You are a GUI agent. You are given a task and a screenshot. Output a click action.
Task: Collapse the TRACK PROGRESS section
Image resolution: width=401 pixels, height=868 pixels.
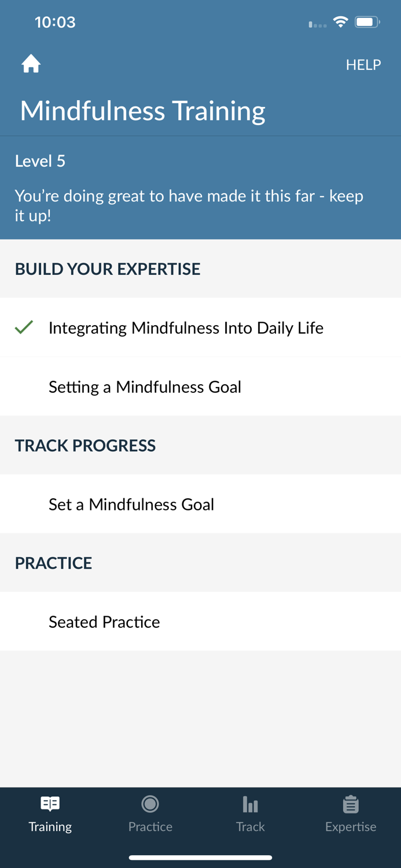(x=85, y=446)
